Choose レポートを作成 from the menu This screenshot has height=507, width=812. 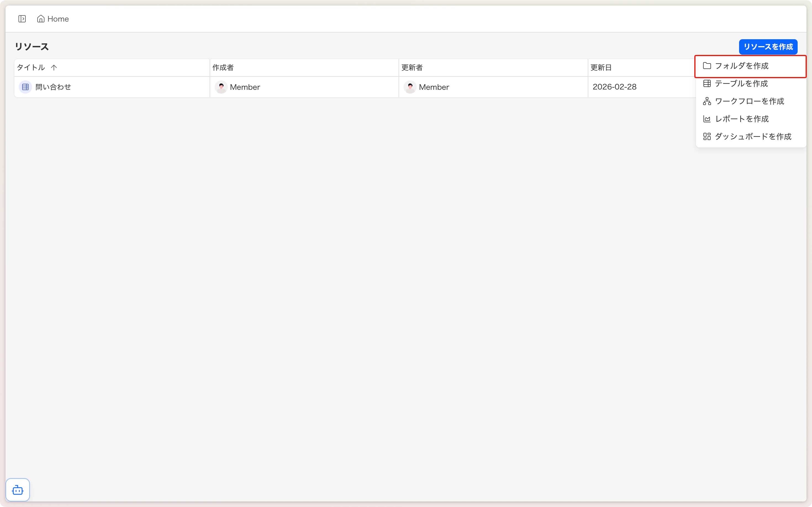(742, 119)
